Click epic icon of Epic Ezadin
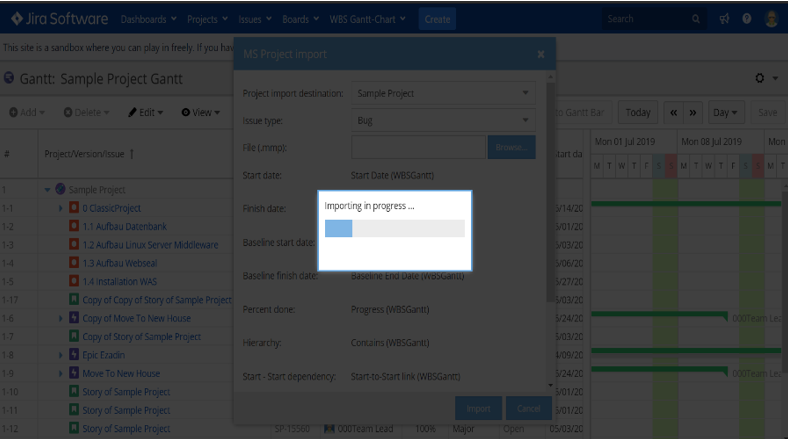The height and width of the screenshot is (439, 788). [74, 355]
